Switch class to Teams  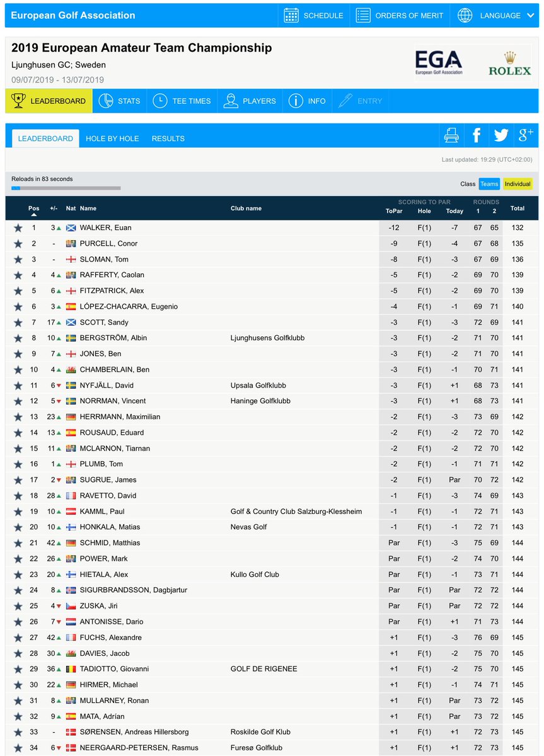[x=489, y=184]
